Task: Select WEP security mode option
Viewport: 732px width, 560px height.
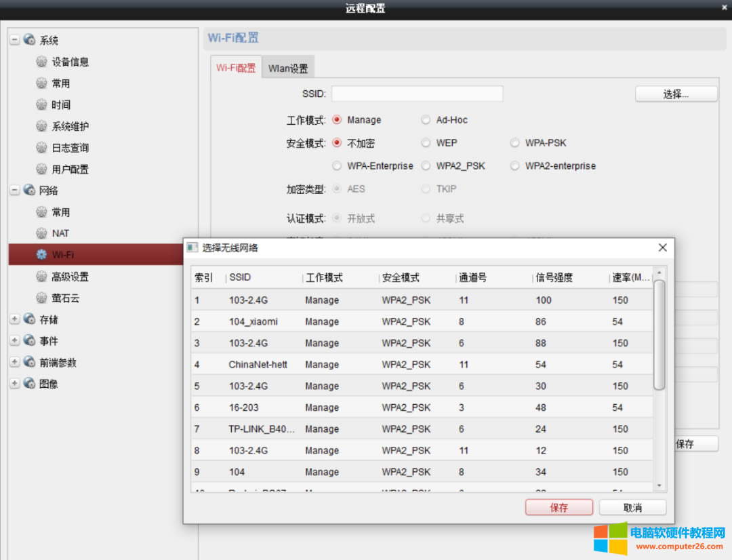Action: pyautogui.click(x=426, y=143)
